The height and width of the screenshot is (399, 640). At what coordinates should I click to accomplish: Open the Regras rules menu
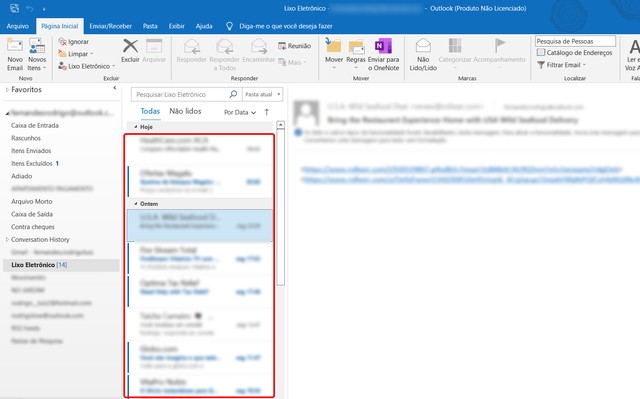[356, 54]
